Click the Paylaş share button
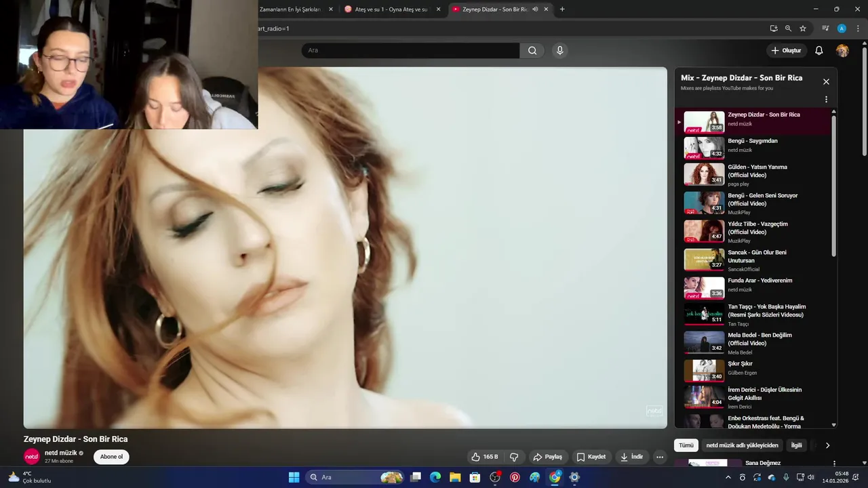The image size is (868, 488). point(548,457)
